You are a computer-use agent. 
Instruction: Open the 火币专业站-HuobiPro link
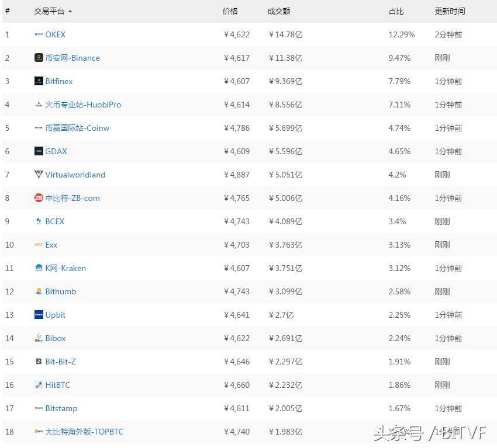[x=83, y=105]
